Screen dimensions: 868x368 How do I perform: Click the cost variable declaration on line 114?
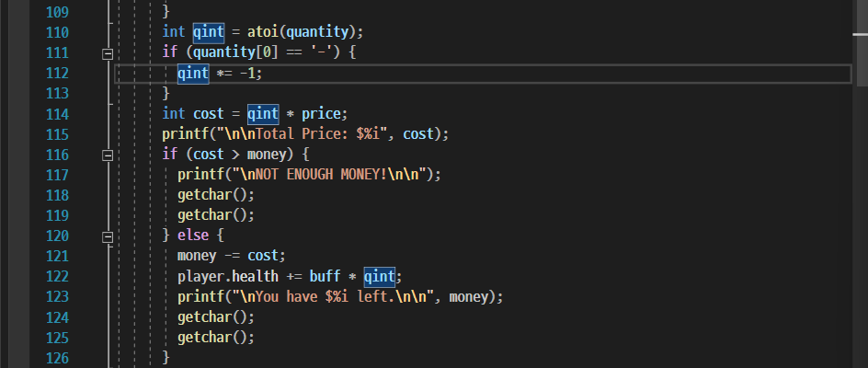click(209, 113)
